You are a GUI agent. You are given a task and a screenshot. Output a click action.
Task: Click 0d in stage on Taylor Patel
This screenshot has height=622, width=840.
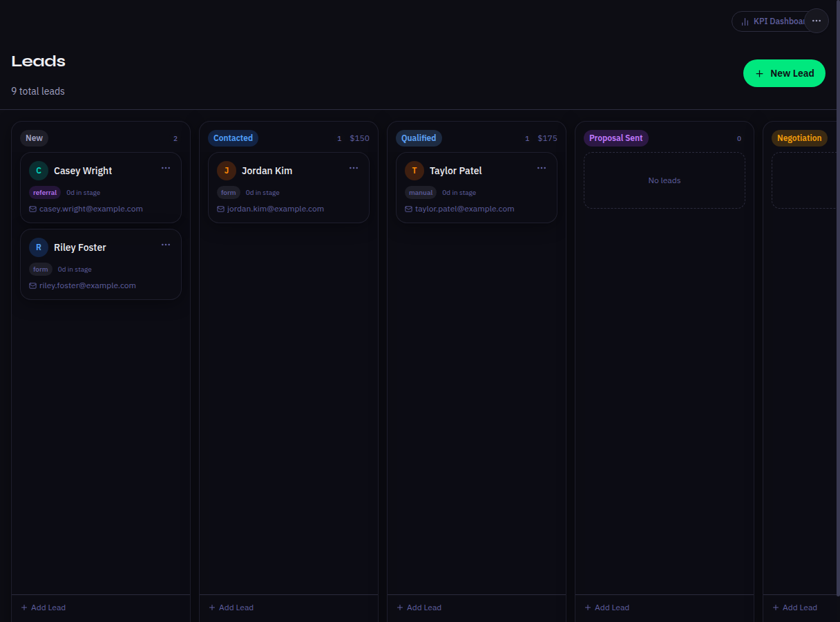[459, 193]
